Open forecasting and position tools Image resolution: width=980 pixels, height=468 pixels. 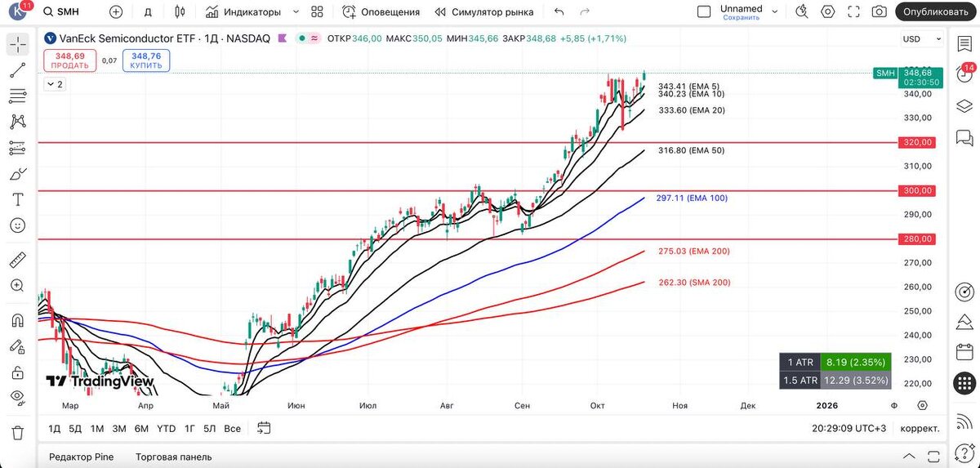18,148
